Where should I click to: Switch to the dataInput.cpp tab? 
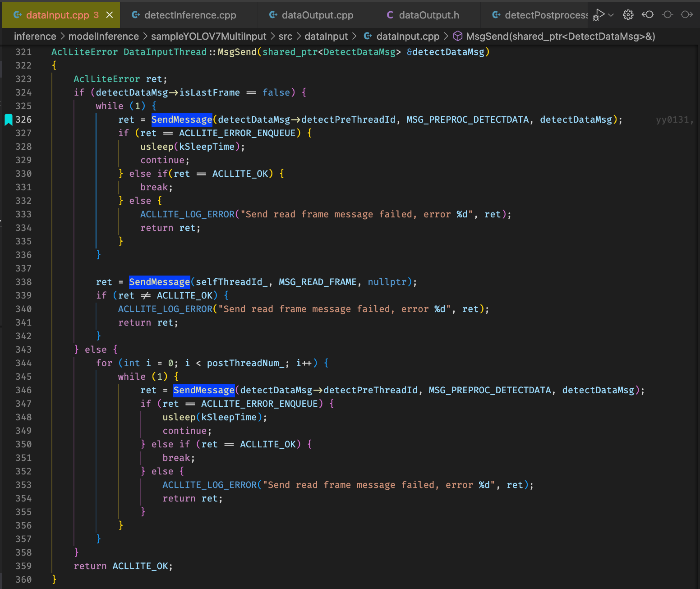point(61,15)
